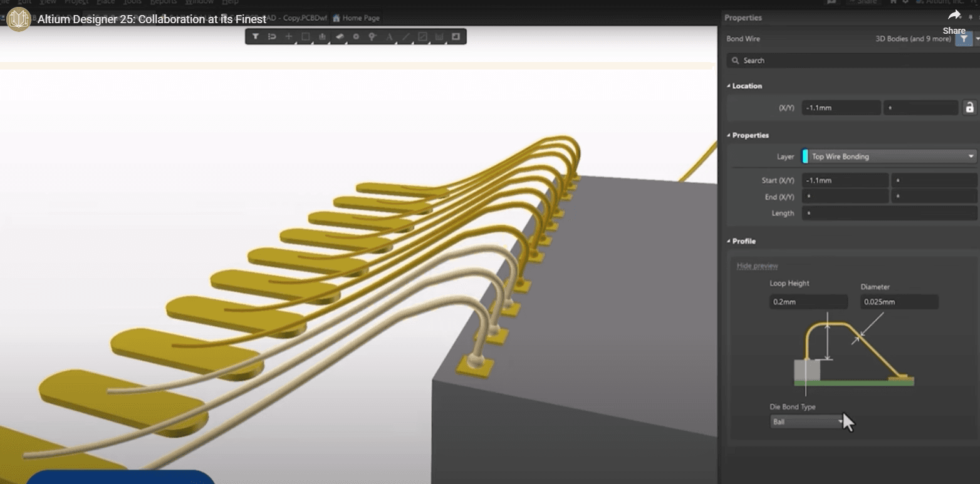Click the Hide preview link

point(756,265)
